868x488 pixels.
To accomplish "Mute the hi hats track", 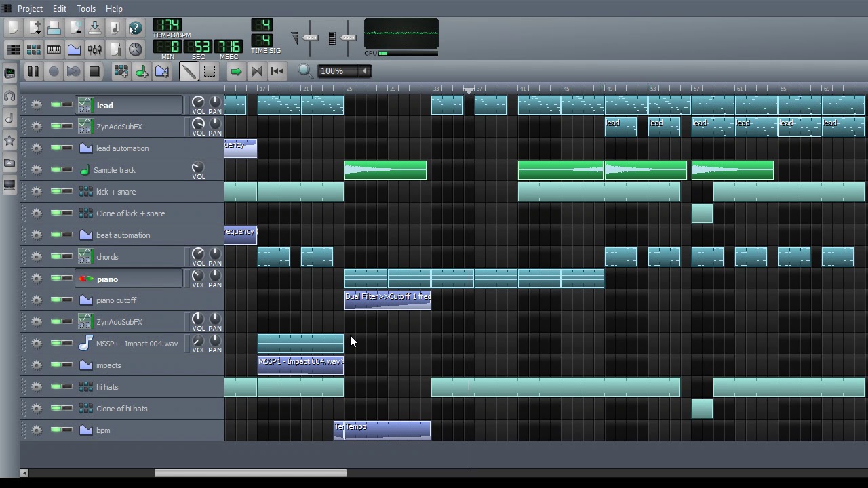I will [56, 387].
